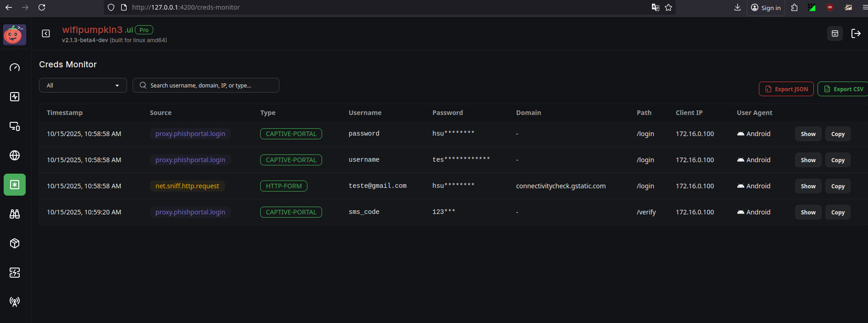Show password for the 'username' row

(808, 160)
